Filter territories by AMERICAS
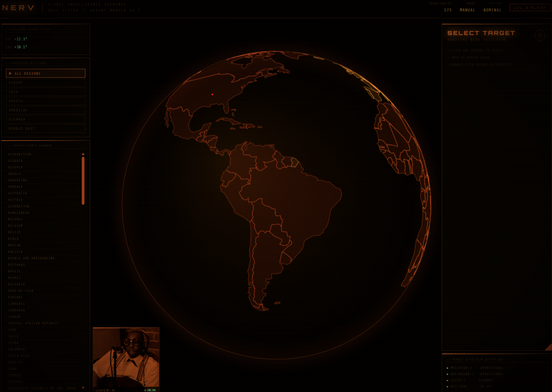Screen dimensions: 552x392 tap(46, 110)
